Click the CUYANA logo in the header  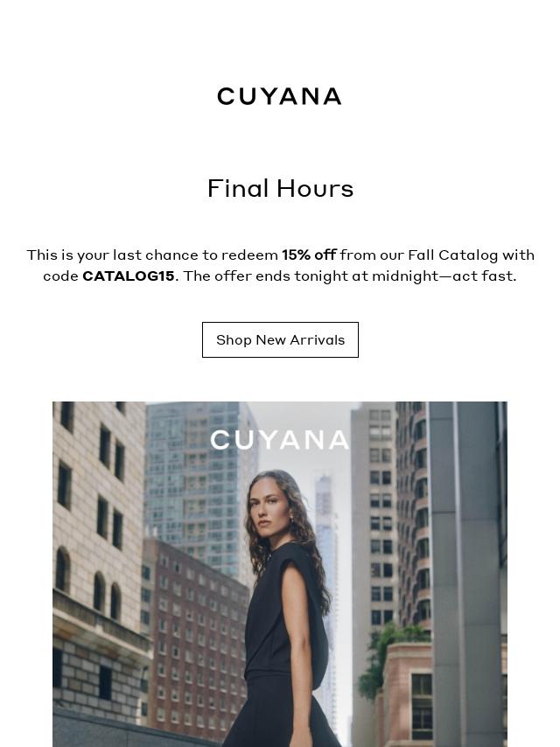tap(279, 96)
